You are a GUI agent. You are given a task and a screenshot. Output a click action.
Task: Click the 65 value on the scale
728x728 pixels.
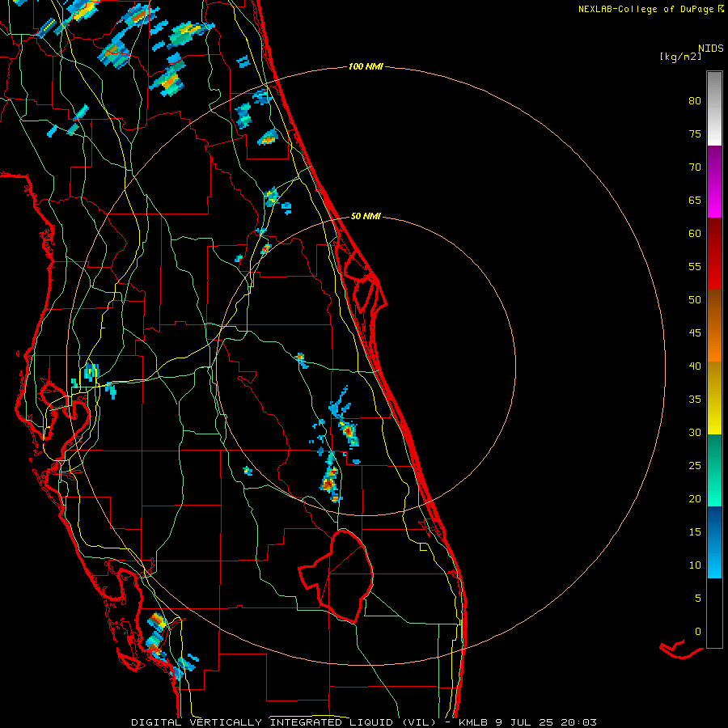pyautogui.click(x=695, y=200)
